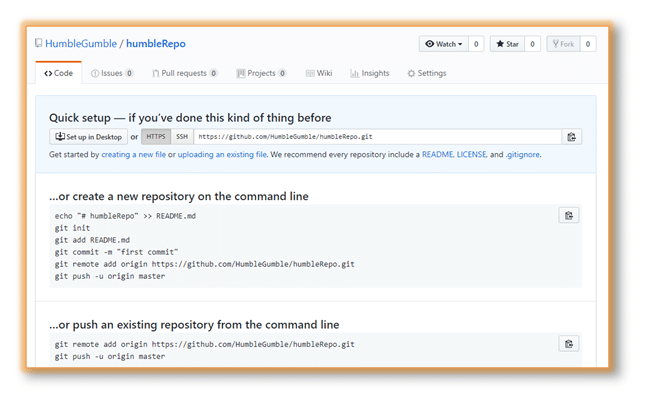
Task: Follow the creating a new file link
Action: 133,155
